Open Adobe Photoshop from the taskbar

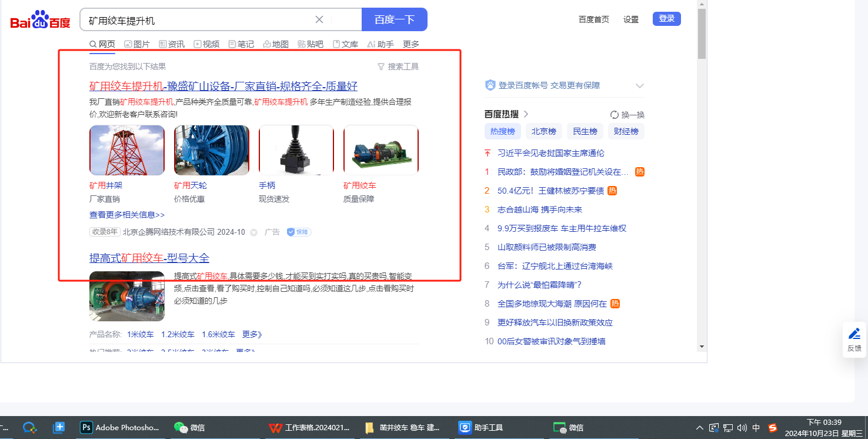(x=120, y=428)
